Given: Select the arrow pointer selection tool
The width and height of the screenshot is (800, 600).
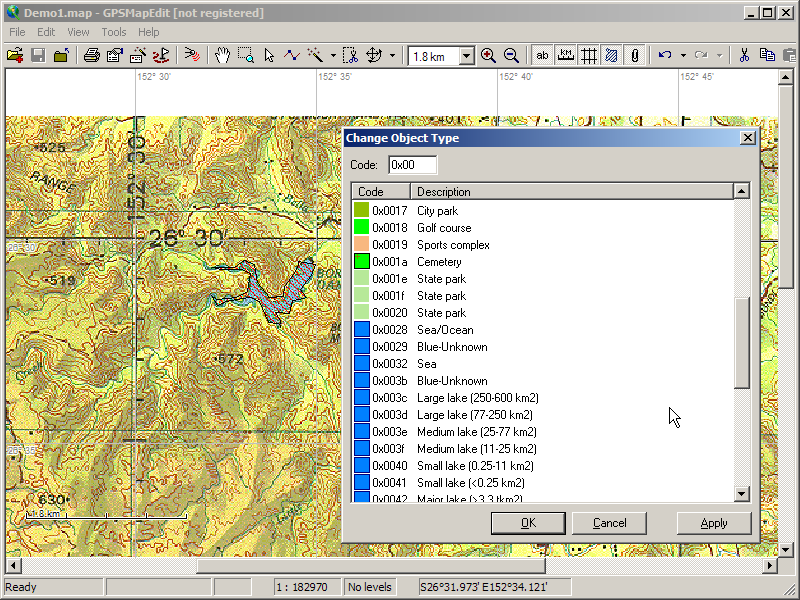Looking at the screenshot, I should (x=269, y=56).
